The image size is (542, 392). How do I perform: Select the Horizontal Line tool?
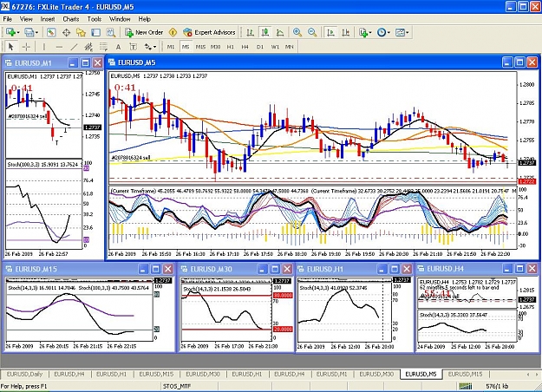(59, 47)
